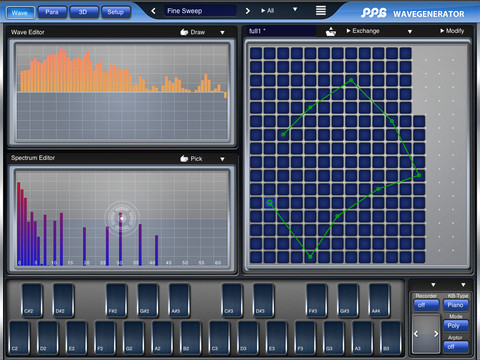Tap the pick target circle in Spectrum Editor
This screenshot has width=480, height=360.
[122, 218]
